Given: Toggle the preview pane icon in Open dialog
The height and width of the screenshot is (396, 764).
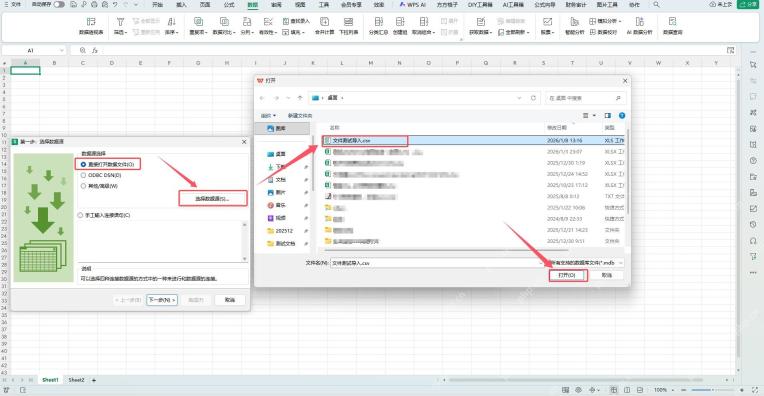Looking at the screenshot, I should pyautogui.click(x=608, y=115).
